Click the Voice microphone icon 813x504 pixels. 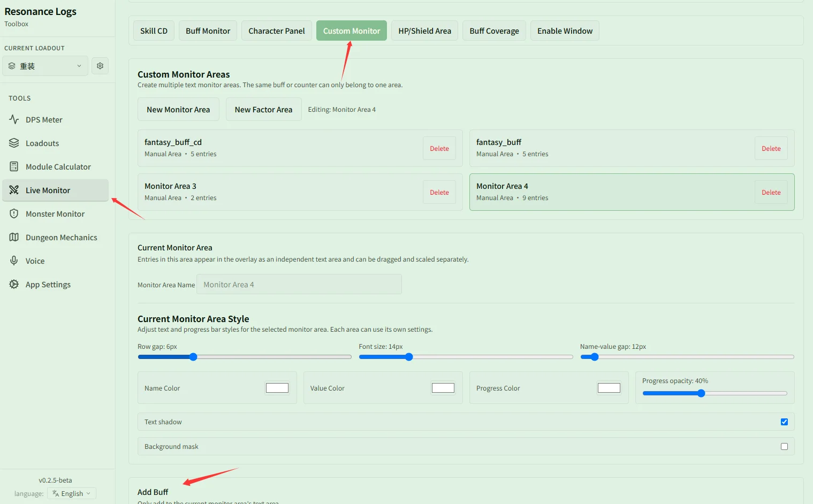(14, 261)
